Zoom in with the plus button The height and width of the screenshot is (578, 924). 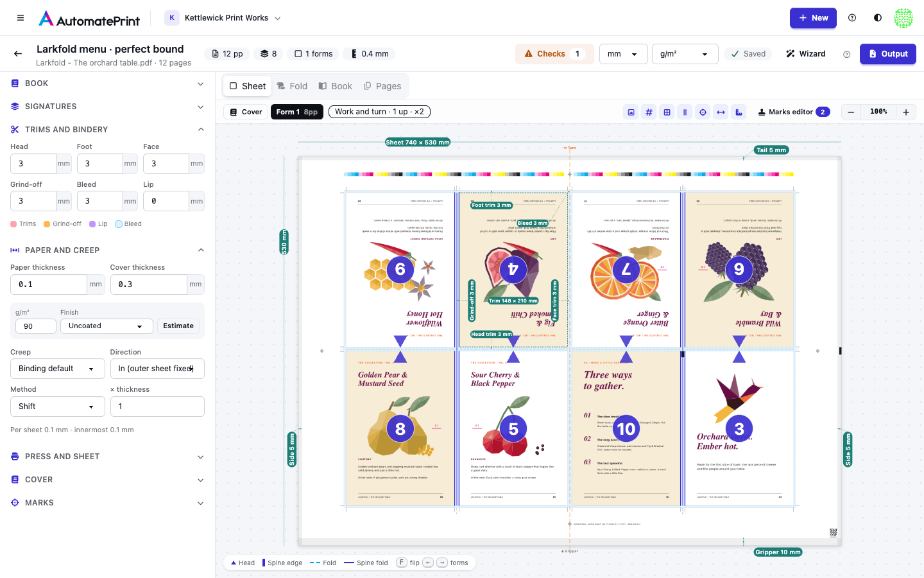pyautogui.click(x=906, y=112)
